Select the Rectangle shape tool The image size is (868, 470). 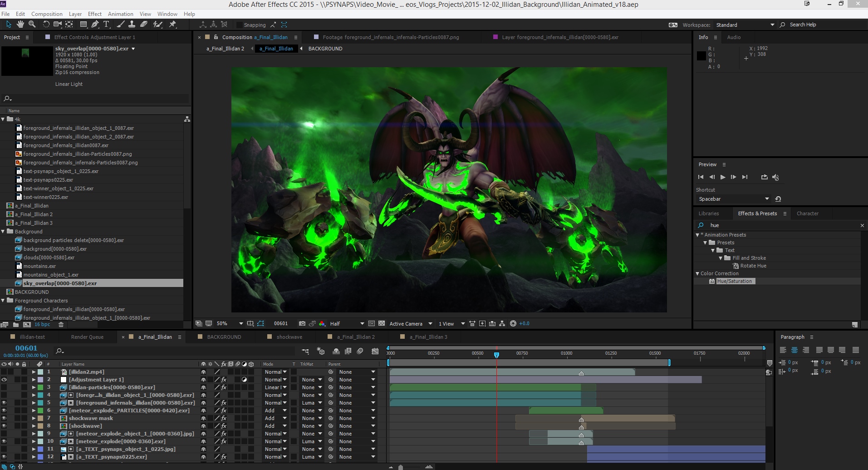coord(83,24)
